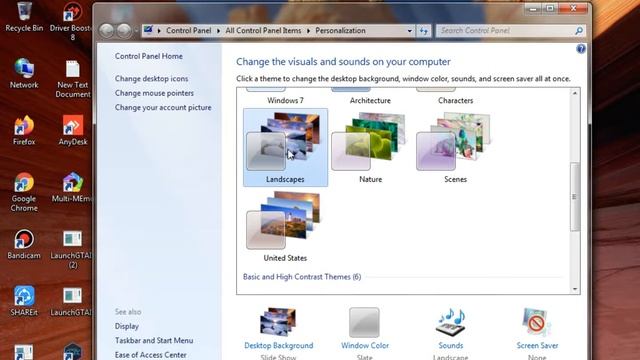Click the Control Panel breadcrumb

[x=189, y=31]
